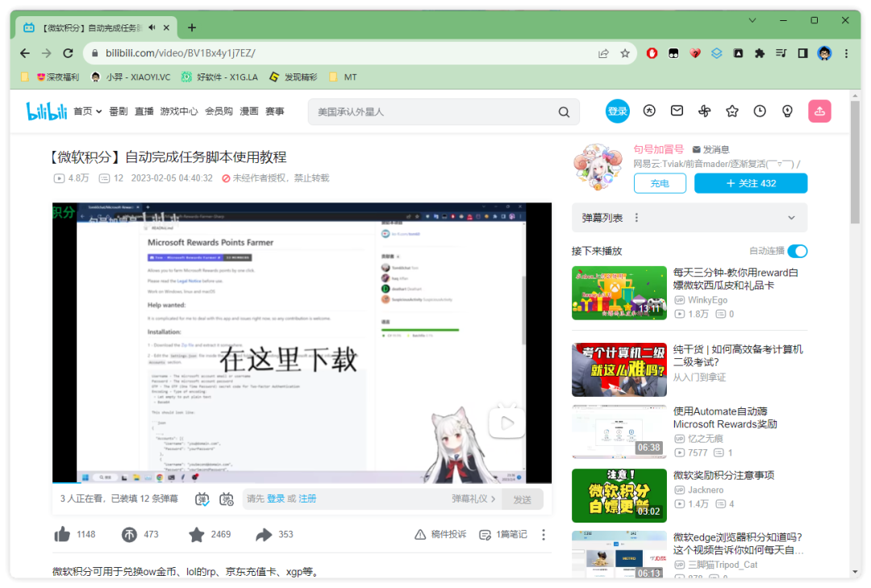Viewport: 871px width, 588px height.
Task: Bookmark this page with star icon
Action: pyautogui.click(x=625, y=53)
